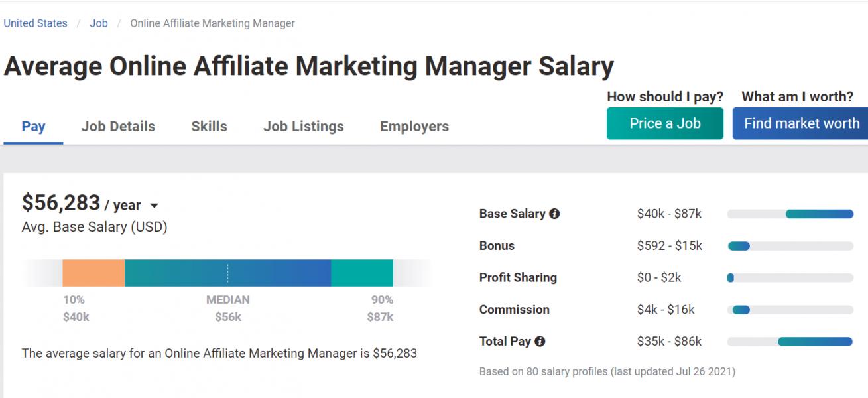
Task: Click the Total Pay info icon
Action: 540,342
